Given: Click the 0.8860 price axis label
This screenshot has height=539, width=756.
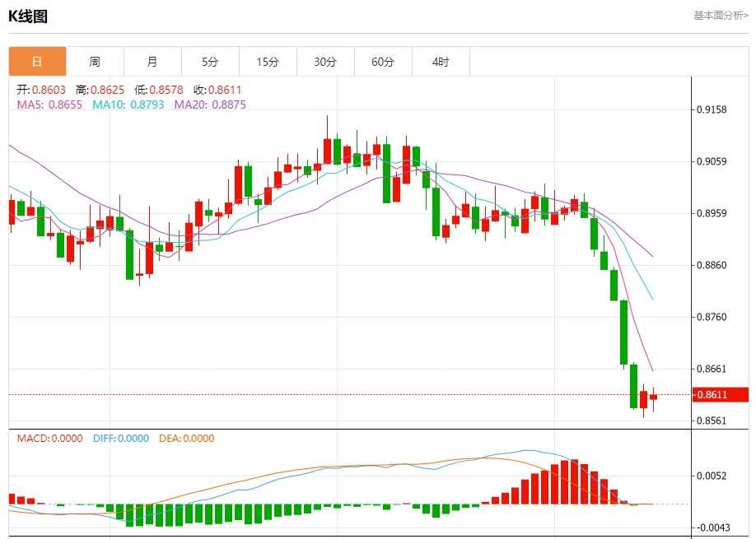Looking at the screenshot, I should point(712,266).
